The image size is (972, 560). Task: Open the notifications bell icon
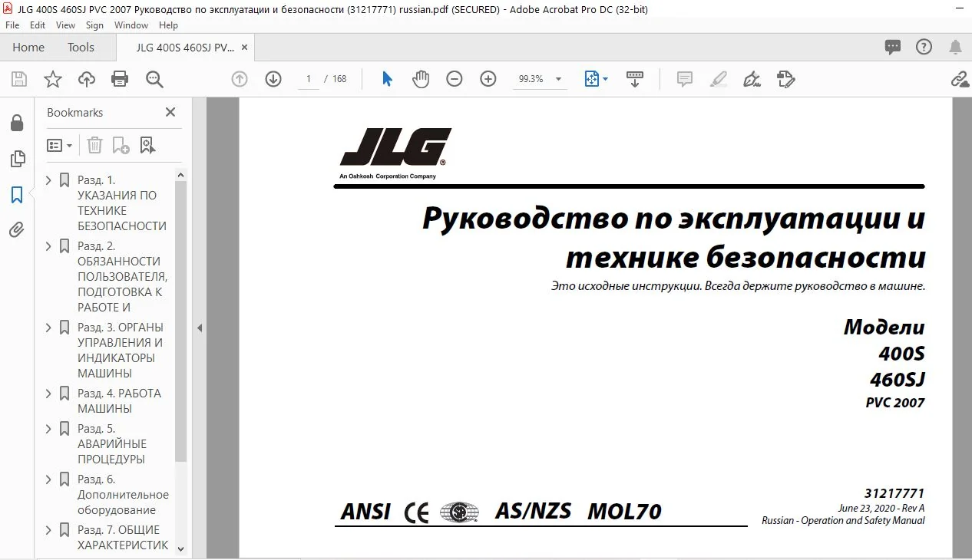[955, 48]
